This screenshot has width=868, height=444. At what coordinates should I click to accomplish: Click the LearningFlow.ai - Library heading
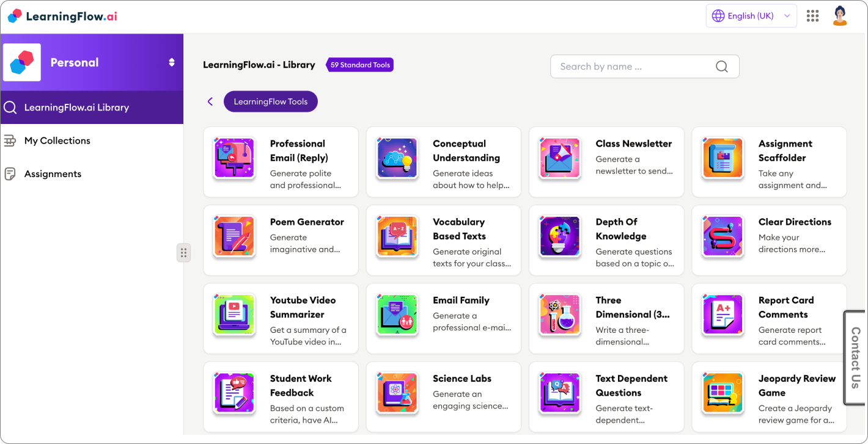coord(259,65)
